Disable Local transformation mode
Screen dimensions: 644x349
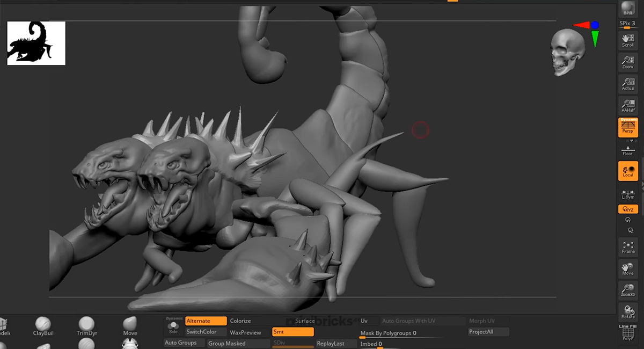pos(628,171)
